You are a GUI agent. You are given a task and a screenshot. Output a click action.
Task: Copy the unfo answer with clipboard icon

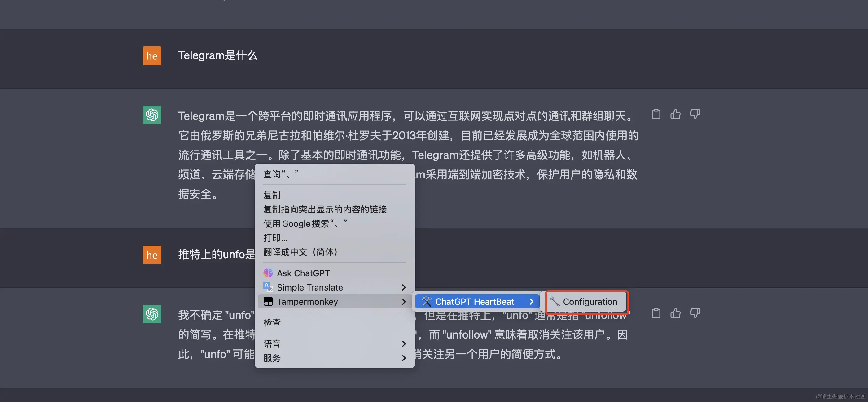(x=656, y=313)
